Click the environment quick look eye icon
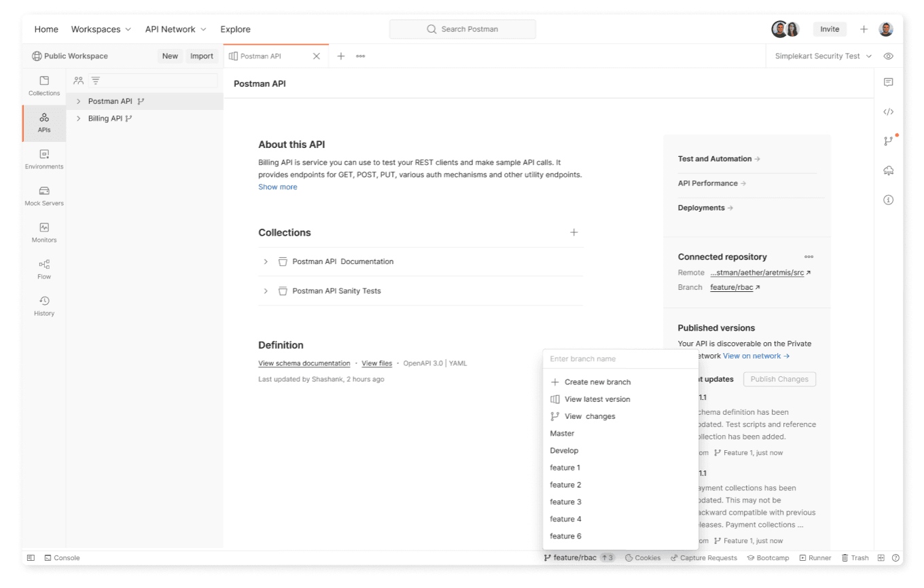 coord(888,56)
